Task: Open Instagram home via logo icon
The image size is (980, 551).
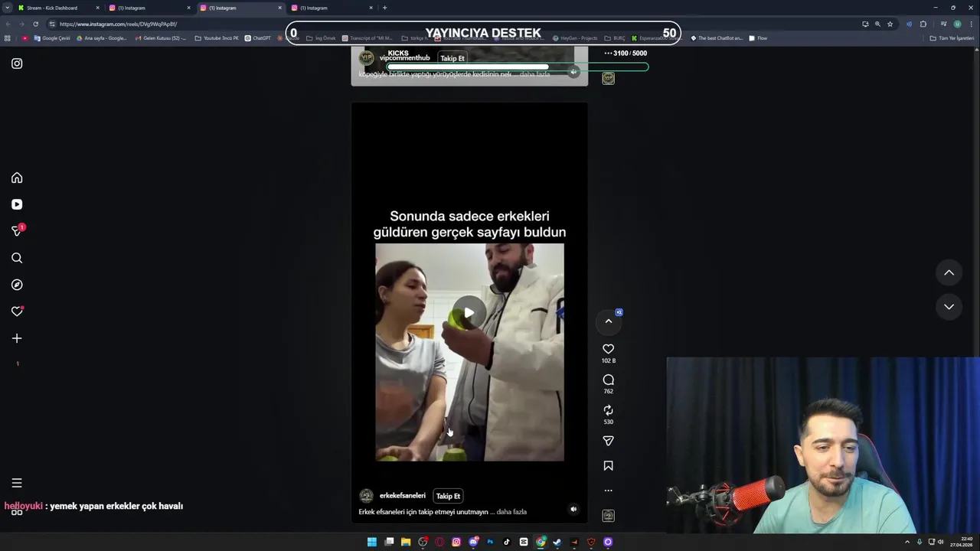Action: 17,64
